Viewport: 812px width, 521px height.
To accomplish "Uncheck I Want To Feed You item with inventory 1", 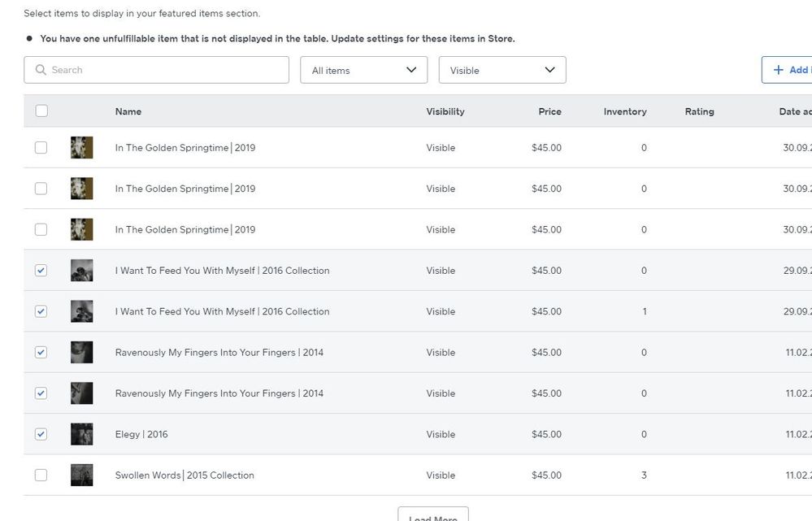I will (41, 311).
